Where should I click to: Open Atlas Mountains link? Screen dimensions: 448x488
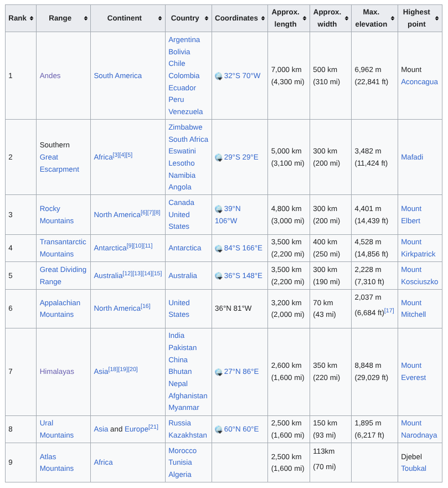(x=56, y=463)
